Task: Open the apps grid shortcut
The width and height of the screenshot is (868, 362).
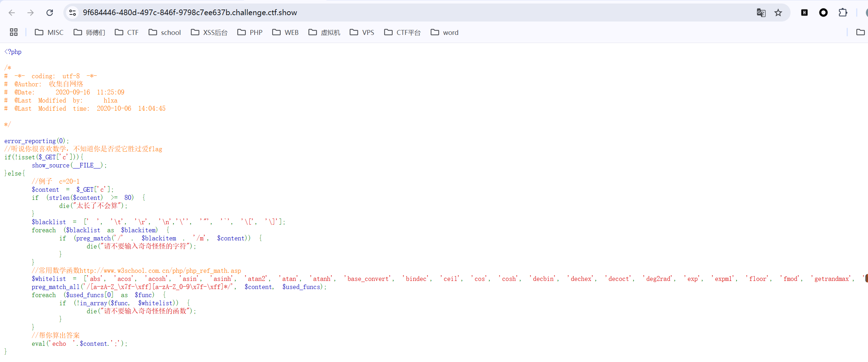Action: (14, 32)
